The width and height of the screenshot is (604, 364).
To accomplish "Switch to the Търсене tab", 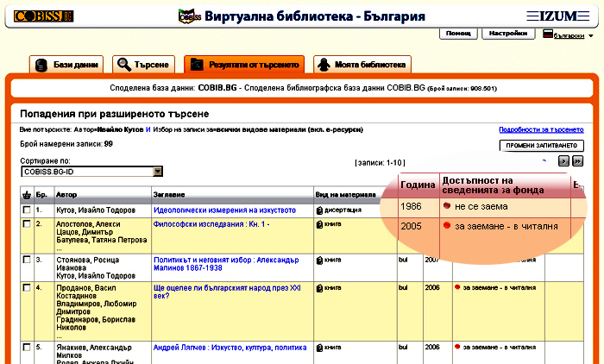I will [143, 65].
